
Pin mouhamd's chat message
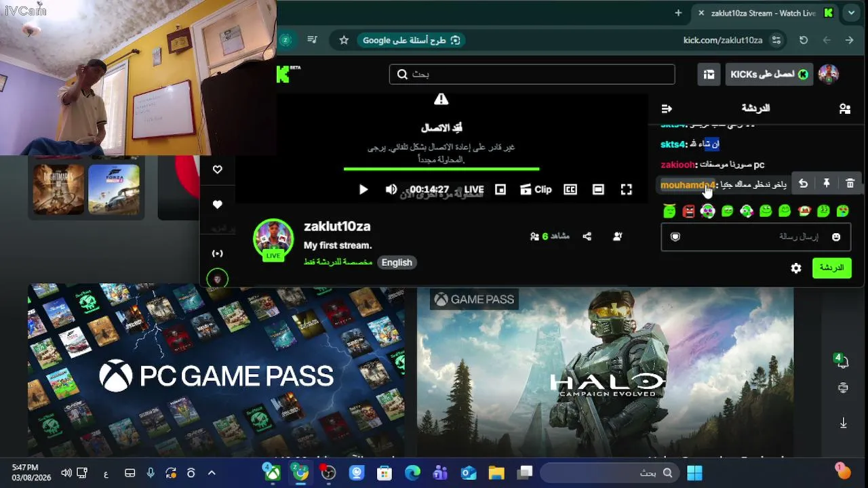[827, 184]
